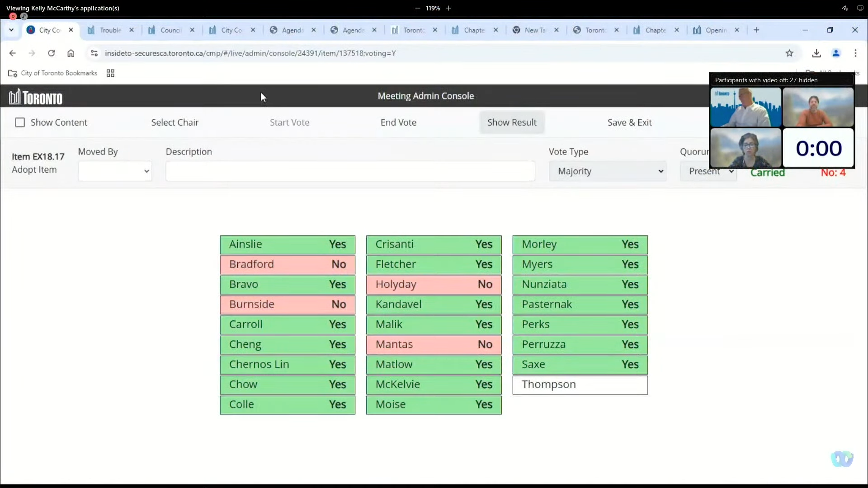
Task: Select Holyday's No vote row
Action: click(434, 285)
